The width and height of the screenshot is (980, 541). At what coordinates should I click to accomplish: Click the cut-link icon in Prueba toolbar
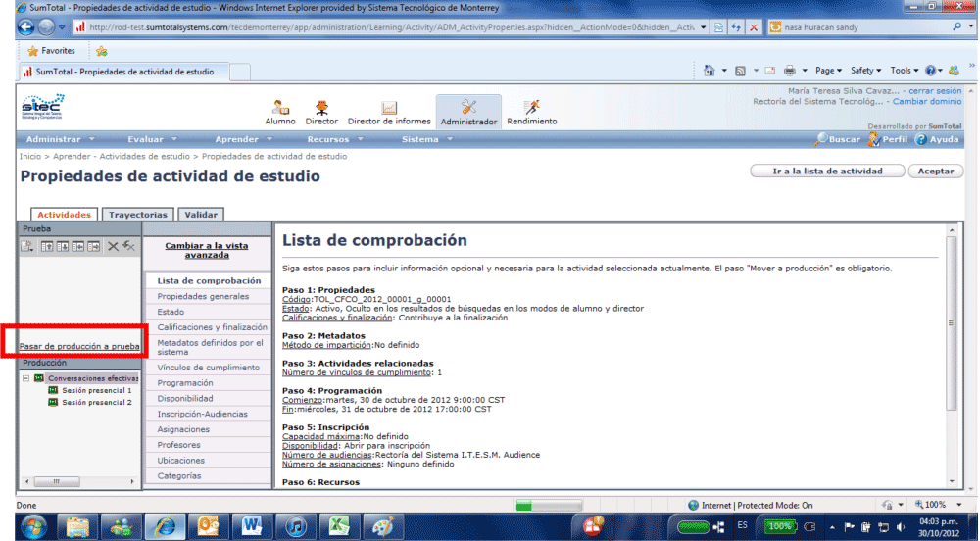pyautogui.click(x=128, y=246)
